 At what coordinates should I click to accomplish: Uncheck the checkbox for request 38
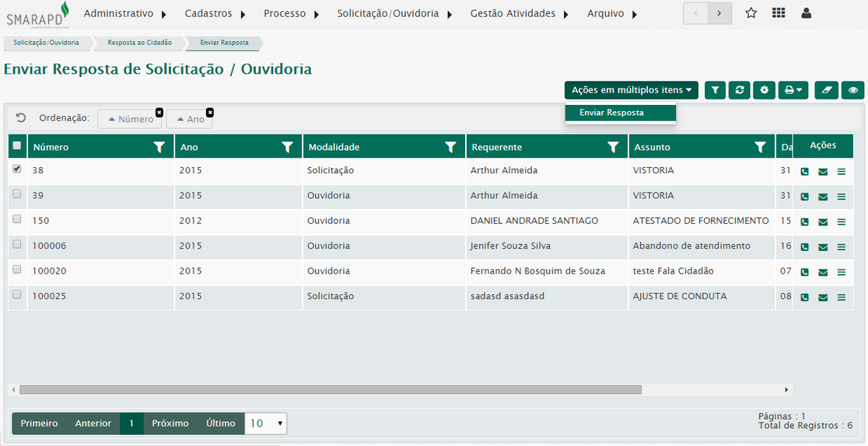tap(17, 169)
